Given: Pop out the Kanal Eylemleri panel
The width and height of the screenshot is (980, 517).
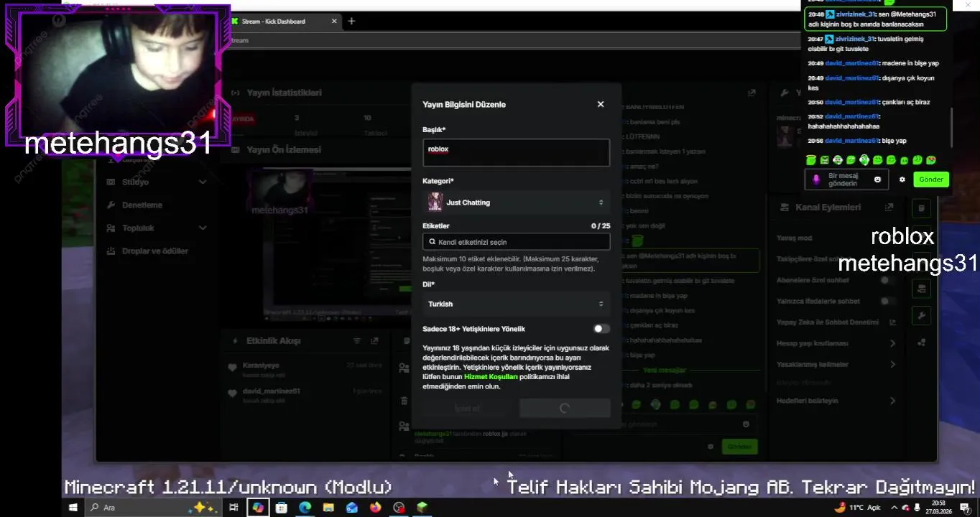Looking at the screenshot, I should tap(889, 208).
